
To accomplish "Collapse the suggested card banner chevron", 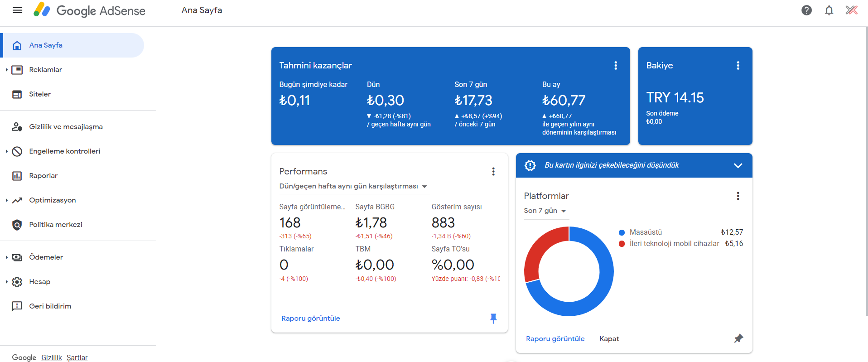I will [738, 165].
